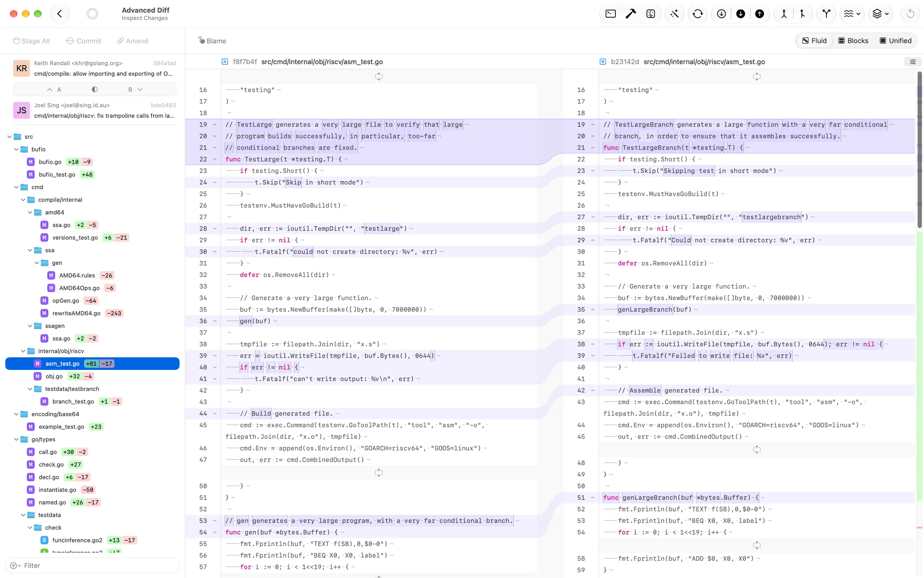
Task: Switch to Fluid diff view
Action: [814, 40]
